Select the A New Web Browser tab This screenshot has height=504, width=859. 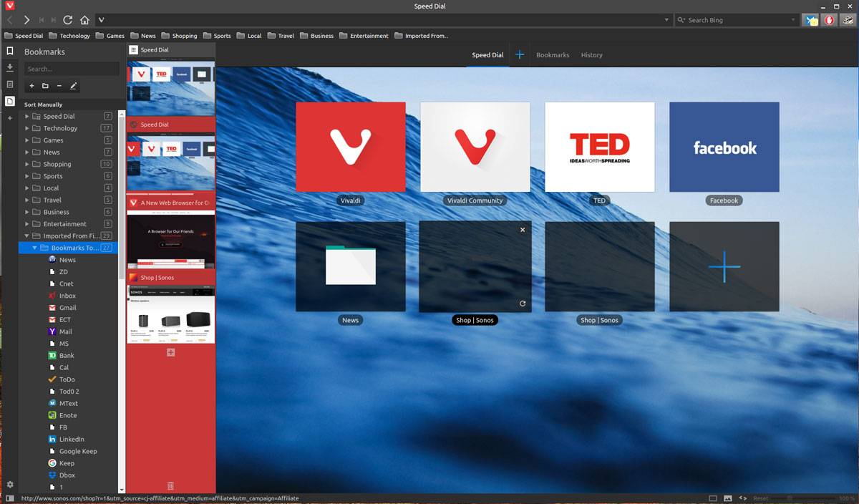[170, 233]
